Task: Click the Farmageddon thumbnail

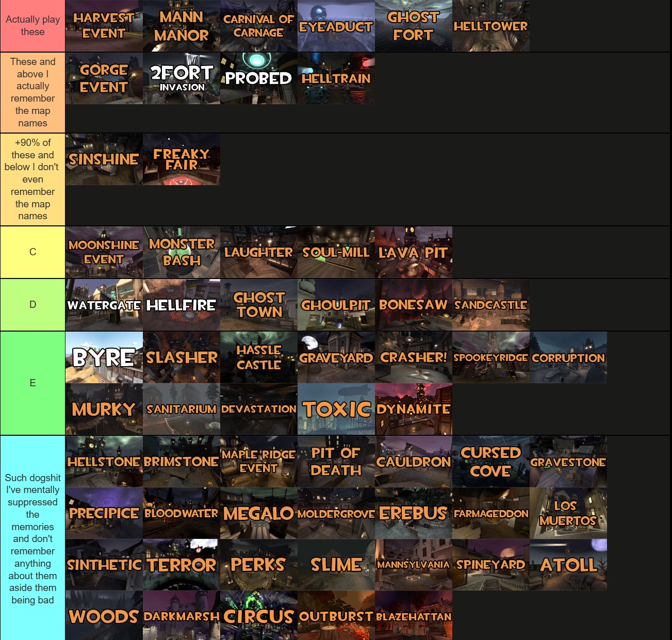Action: tap(491, 513)
